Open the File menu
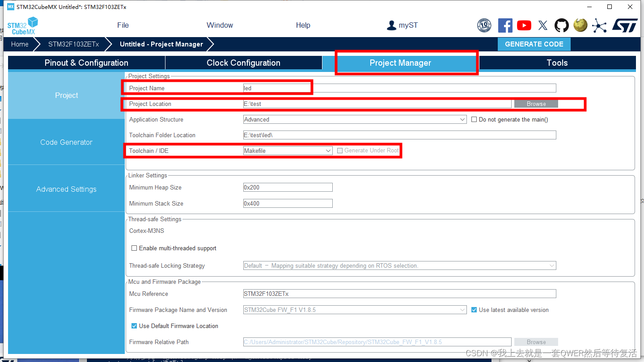The height and width of the screenshot is (362, 644). [123, 25]
